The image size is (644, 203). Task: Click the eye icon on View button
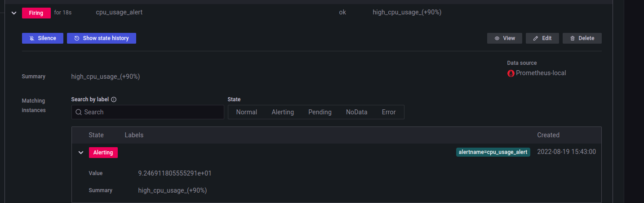pyautogui.click(x=497, y=38)
